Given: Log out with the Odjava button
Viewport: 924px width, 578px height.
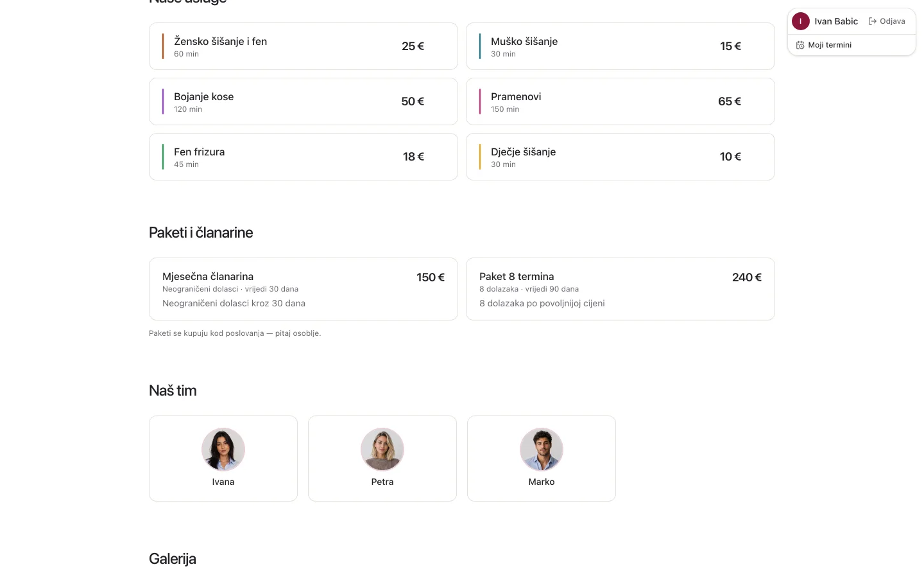Looking at the screenshot, I should tap(887, 21).
